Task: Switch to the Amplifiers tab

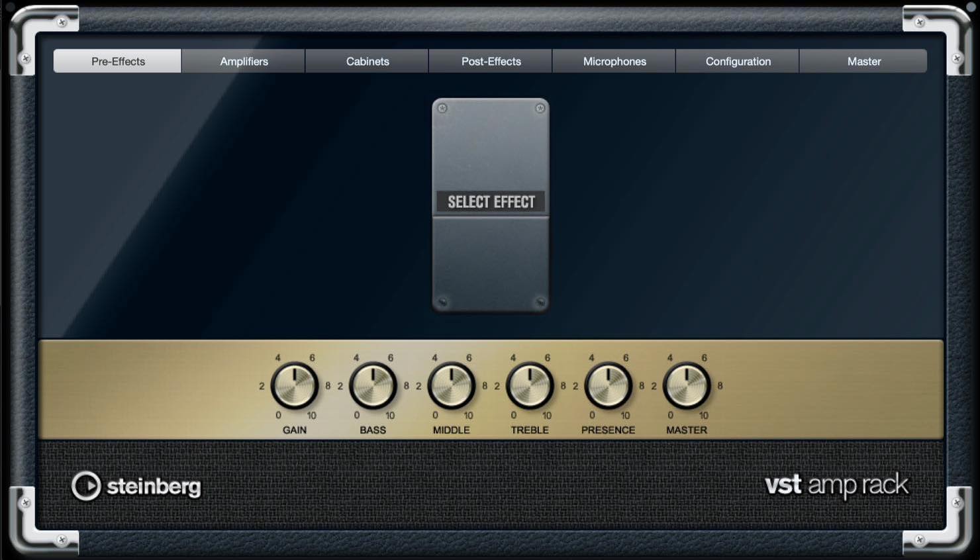Action: pyautogui.click(x=244, y=62)
